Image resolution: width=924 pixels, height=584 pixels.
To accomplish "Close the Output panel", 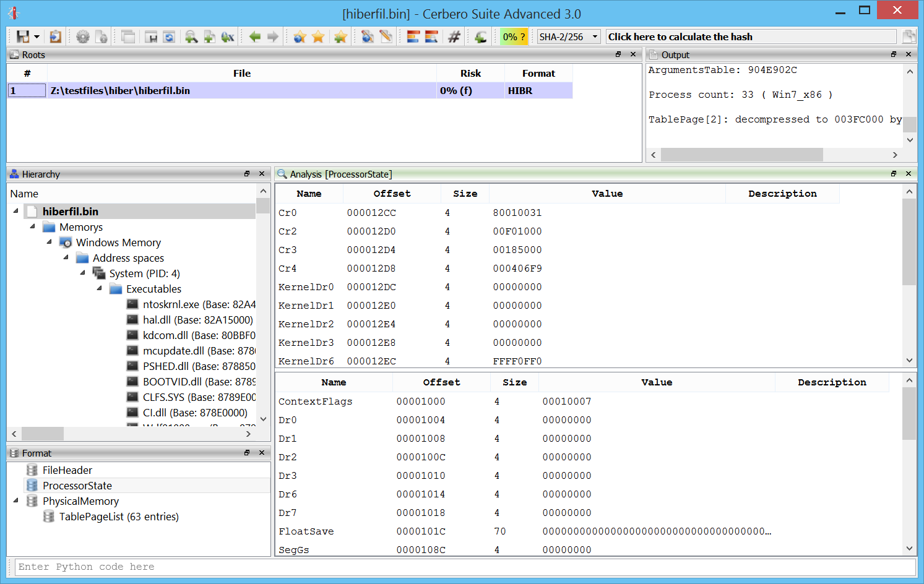I will (909, 54).
